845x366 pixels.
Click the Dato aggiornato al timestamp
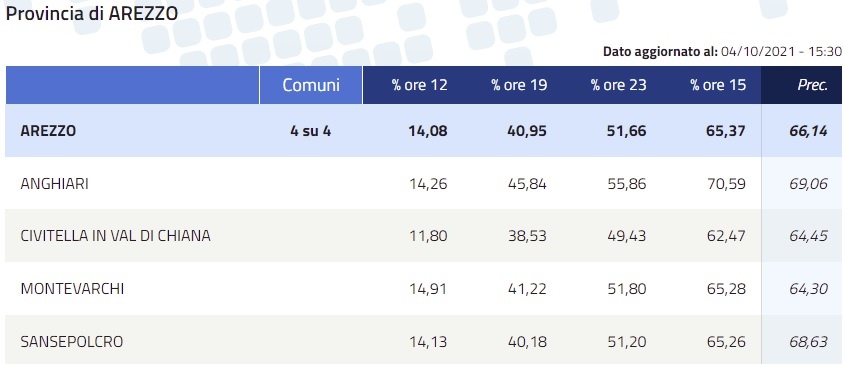(x=722, y=52)
